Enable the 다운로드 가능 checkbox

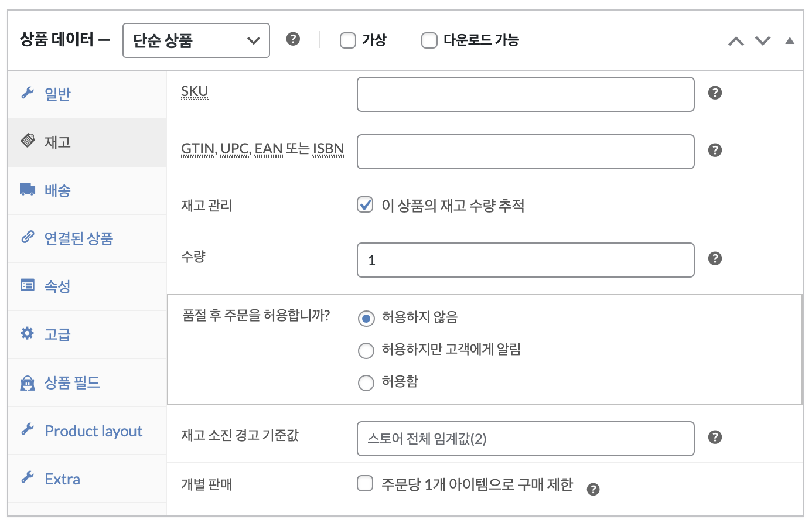[429, 40]
